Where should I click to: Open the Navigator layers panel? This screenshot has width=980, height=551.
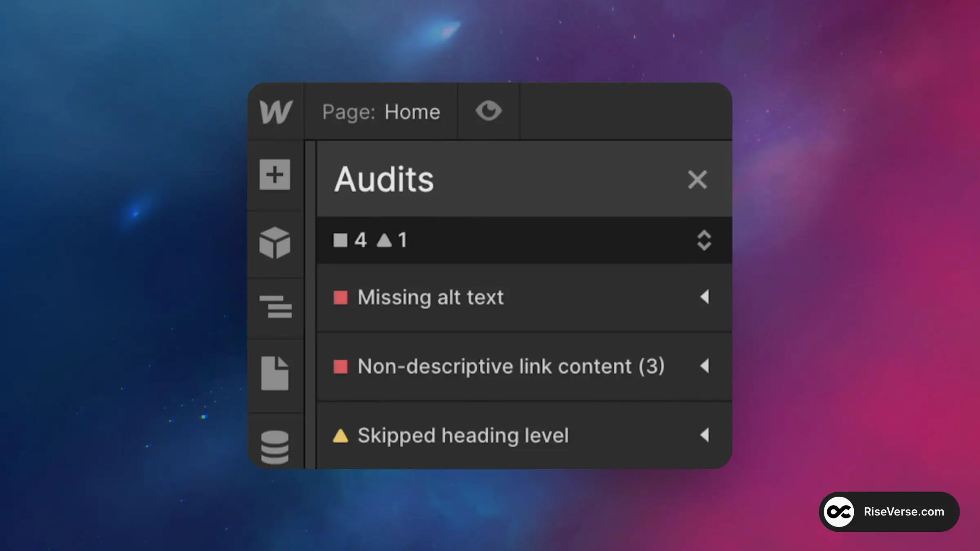click(x=276, y=307)
